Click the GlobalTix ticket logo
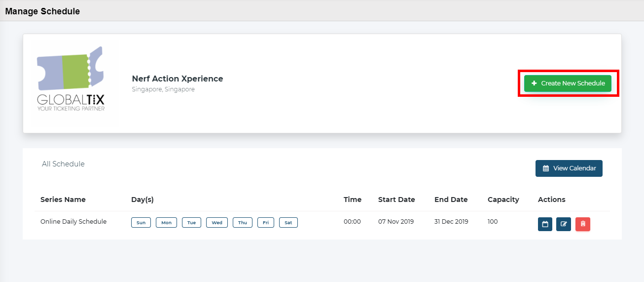 [71, 79]
